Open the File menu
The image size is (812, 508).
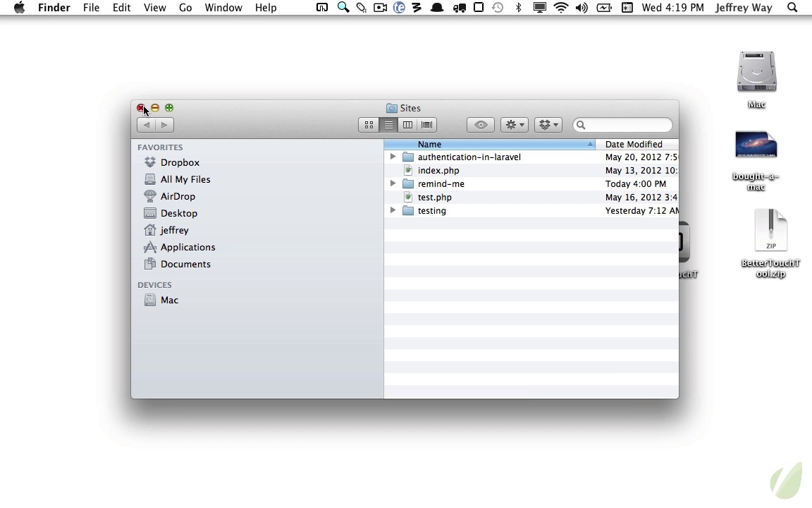[91, 8]
